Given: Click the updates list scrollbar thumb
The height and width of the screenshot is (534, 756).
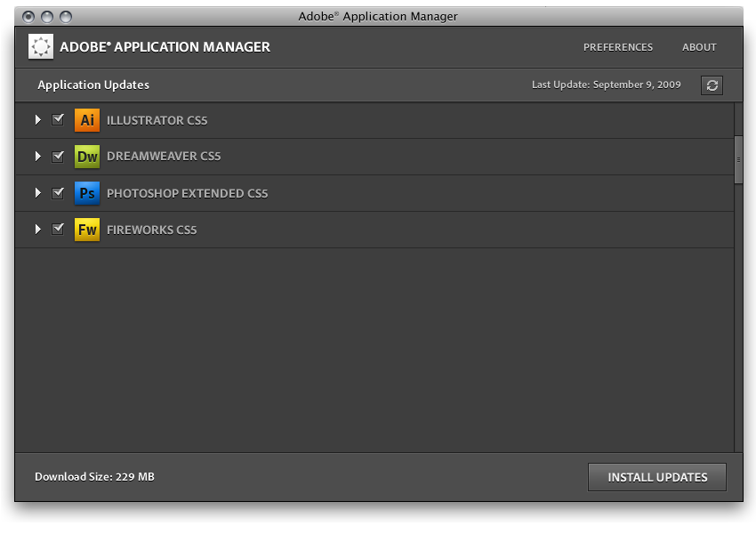Looking at the screenshot, I should pos(738,159).
